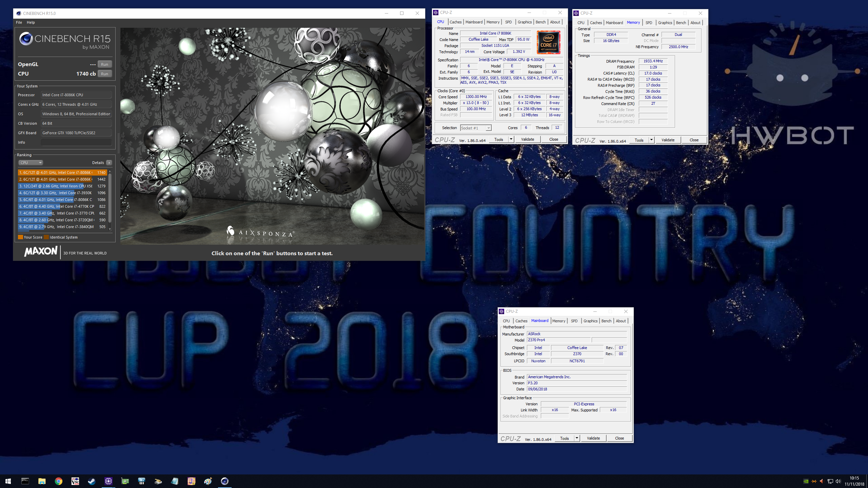This screenshot has width=868, height=488.
Task: Open the Cinebench File menu
Action: 19,22
